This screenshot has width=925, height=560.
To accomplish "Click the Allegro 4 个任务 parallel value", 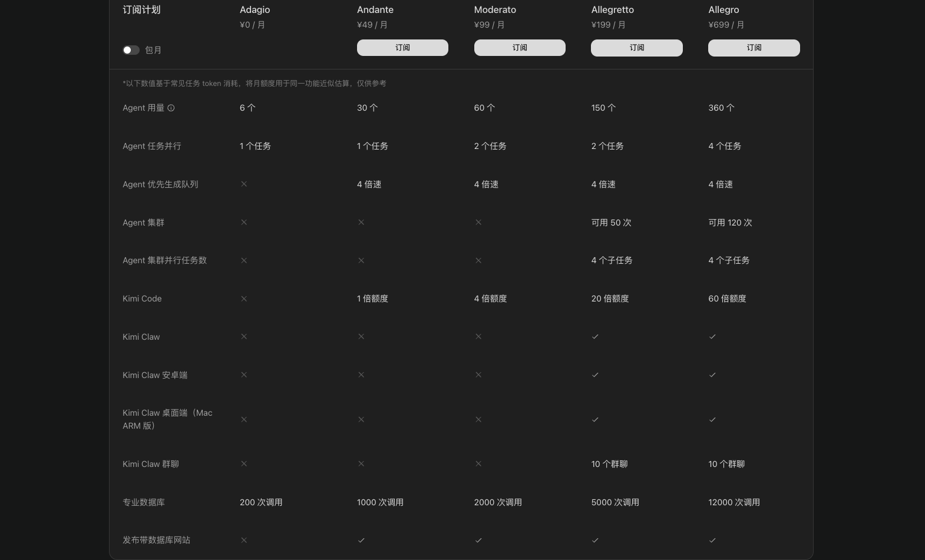I will coord(725,146).
